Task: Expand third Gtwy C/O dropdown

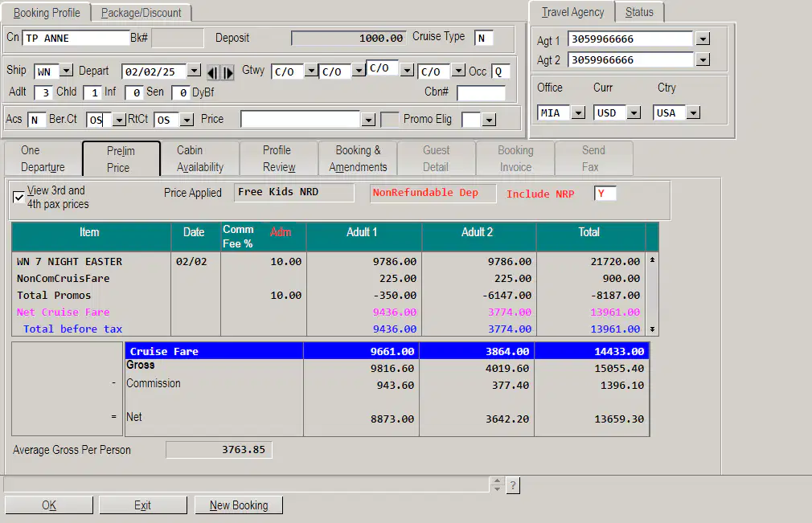Action: tap(408, 70)
